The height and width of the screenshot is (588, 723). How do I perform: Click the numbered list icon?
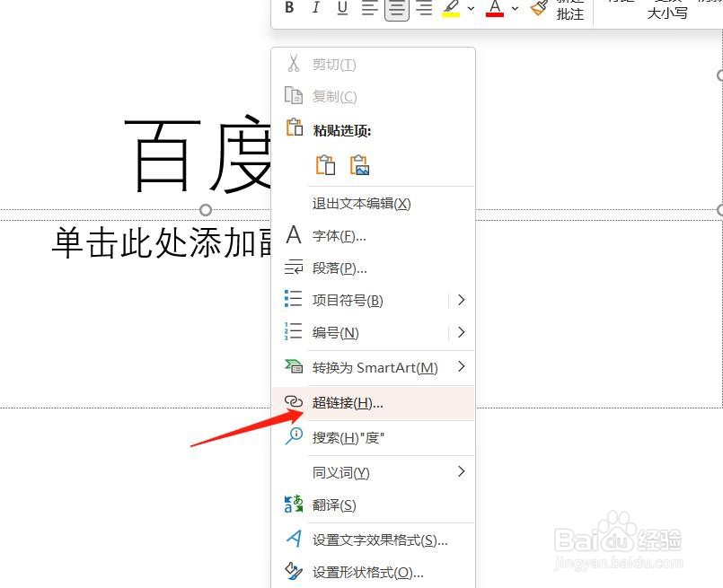point(294,331)
